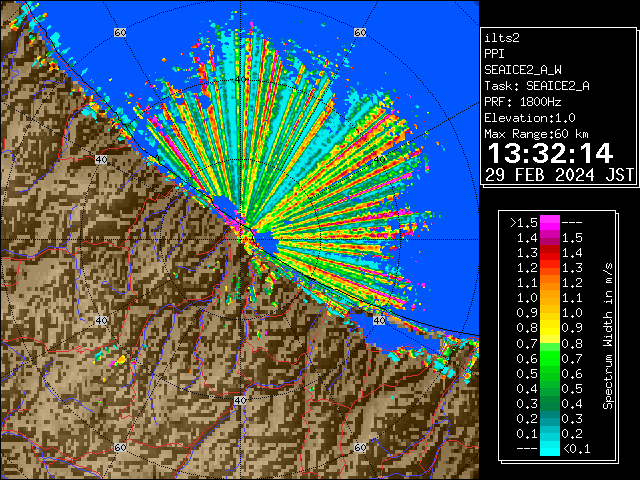Select the northeast 60 km ring label

360,32
